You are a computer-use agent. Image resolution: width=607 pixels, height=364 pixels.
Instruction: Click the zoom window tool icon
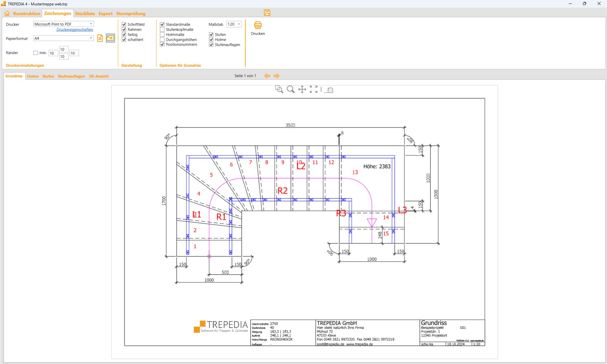279,89
